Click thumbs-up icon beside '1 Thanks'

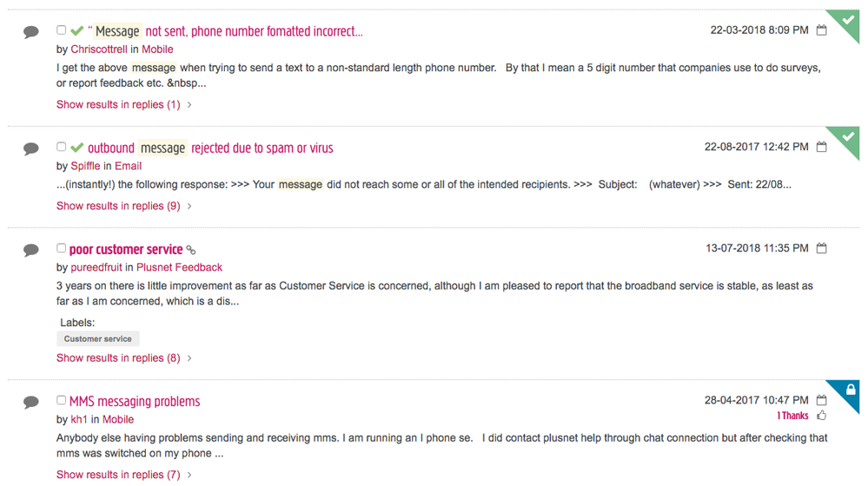point(822,416)
